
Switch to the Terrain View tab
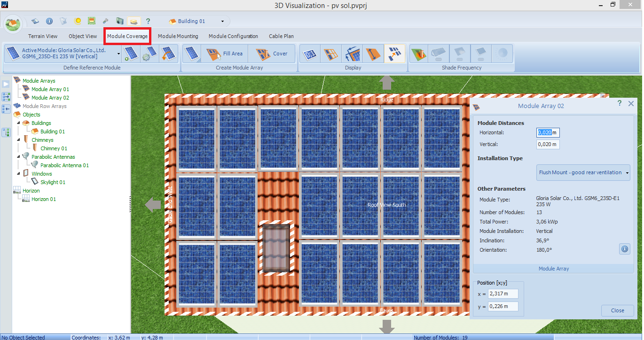pyautogui.click(x=43, y=36)
